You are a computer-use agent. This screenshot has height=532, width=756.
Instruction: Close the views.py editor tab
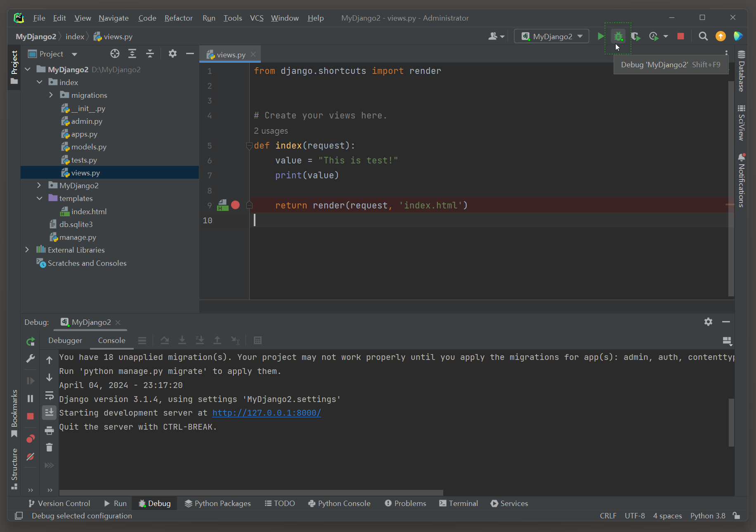click(253, 54)
